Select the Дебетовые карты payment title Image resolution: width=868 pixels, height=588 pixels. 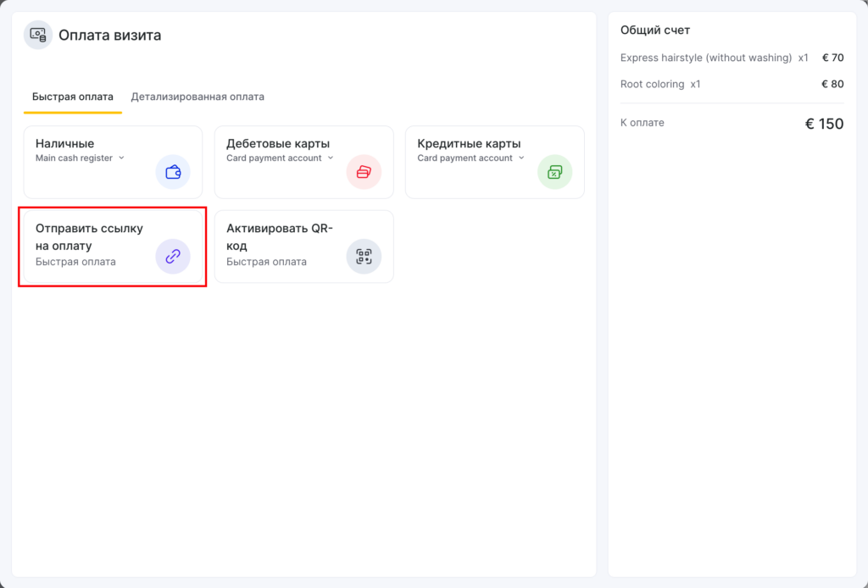coord(278,143)
